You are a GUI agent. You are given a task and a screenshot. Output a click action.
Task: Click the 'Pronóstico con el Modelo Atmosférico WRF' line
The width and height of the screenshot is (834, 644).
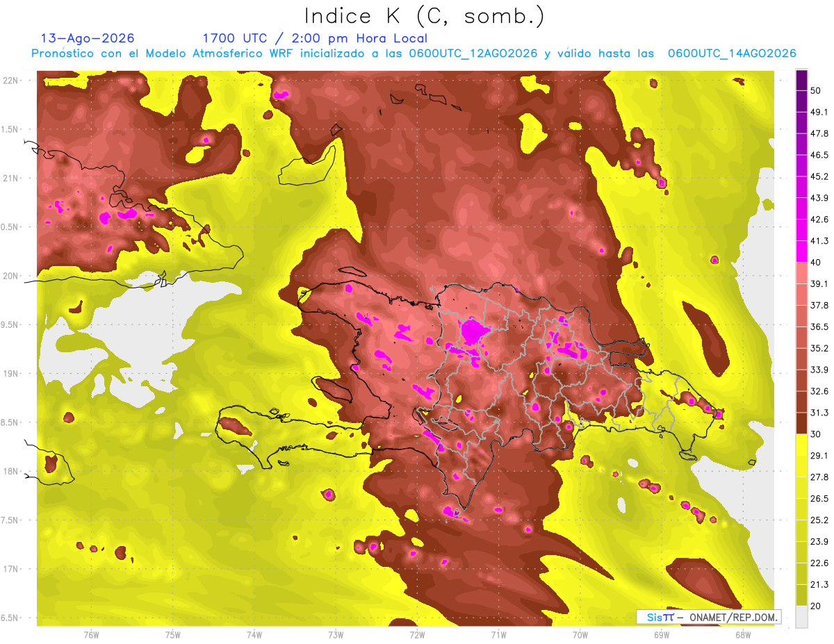[413, 53]
